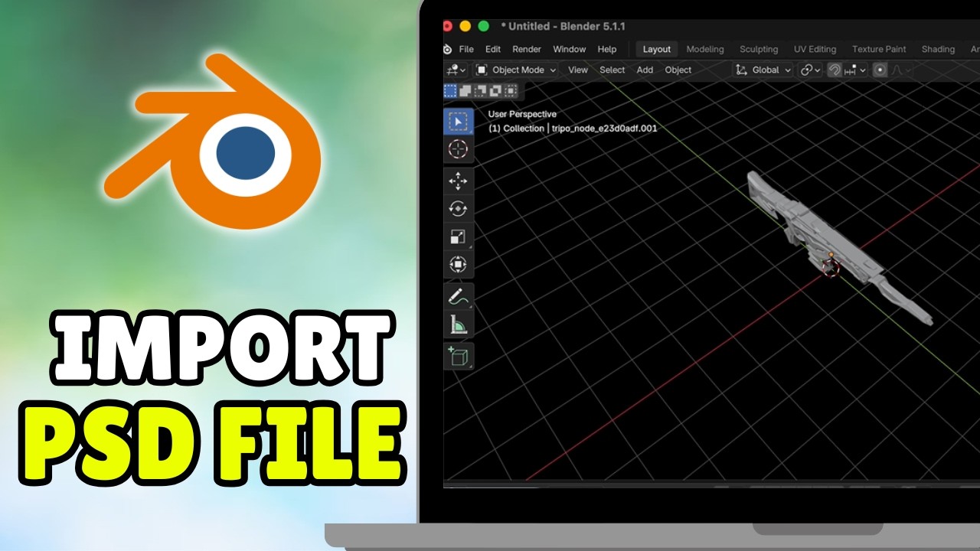The height and width of the screenshot is (551, 980).
Task: Switch to the Modeling workspace tab
Action: 705,49
